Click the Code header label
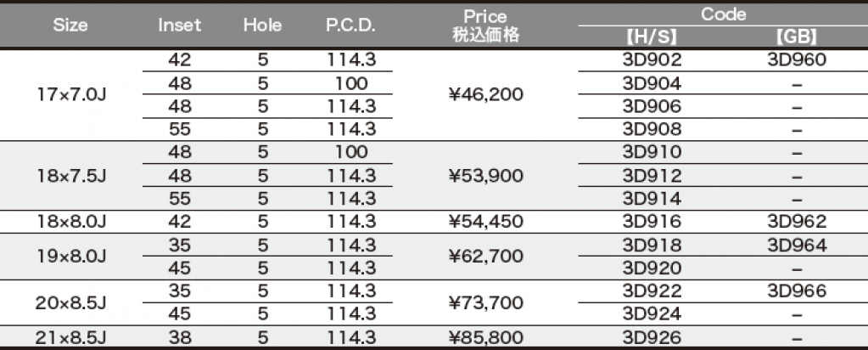The width and height of the screenshot is (868, 350). (x=723, y=14)
